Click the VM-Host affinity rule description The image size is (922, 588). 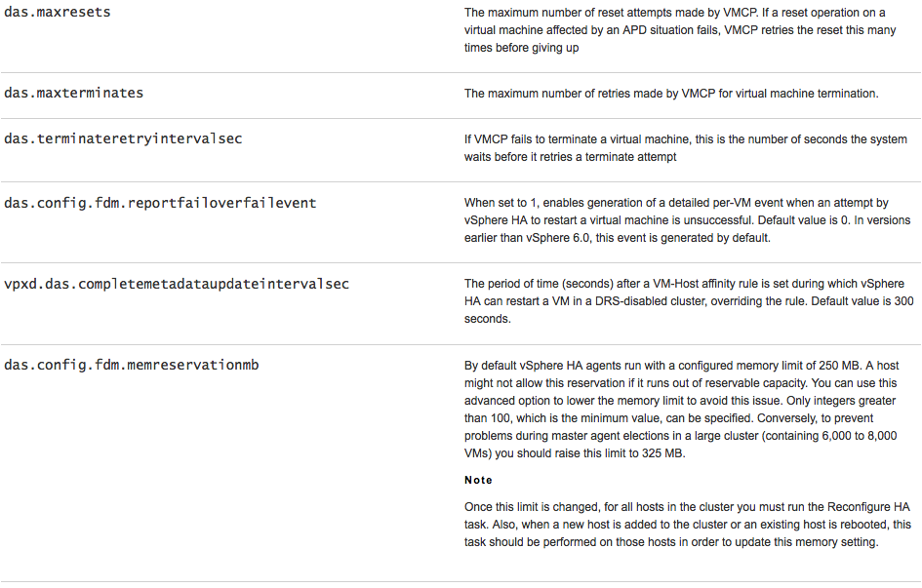[x=689, y=302]
